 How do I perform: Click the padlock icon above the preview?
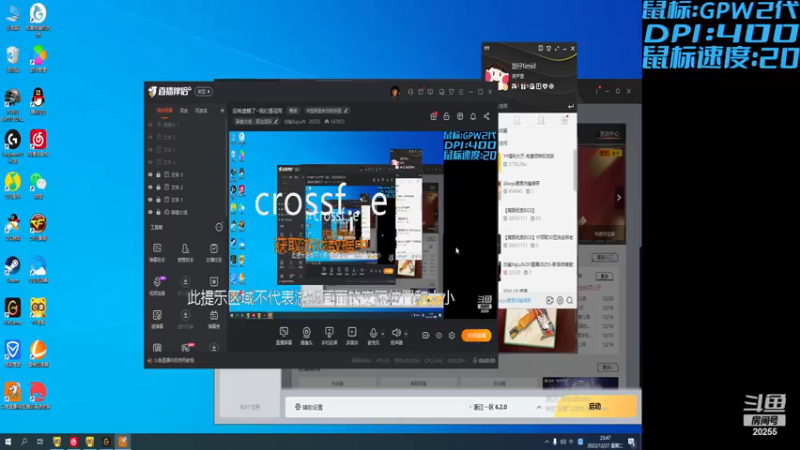(x=446, y=116)
